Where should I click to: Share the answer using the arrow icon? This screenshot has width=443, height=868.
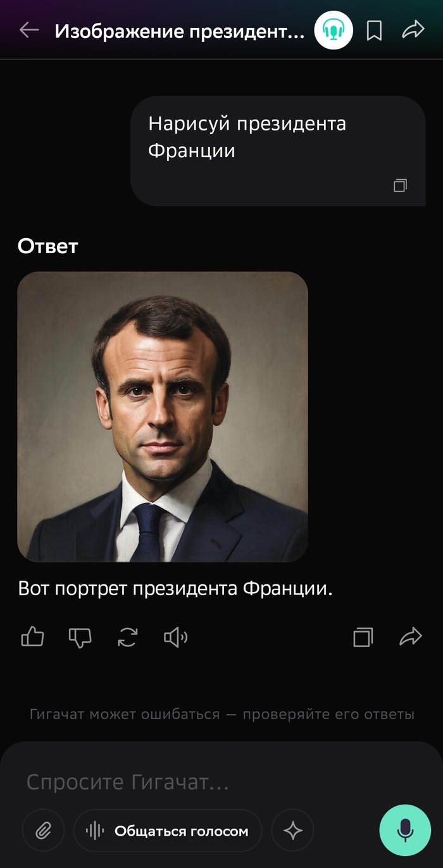[411, 636]
